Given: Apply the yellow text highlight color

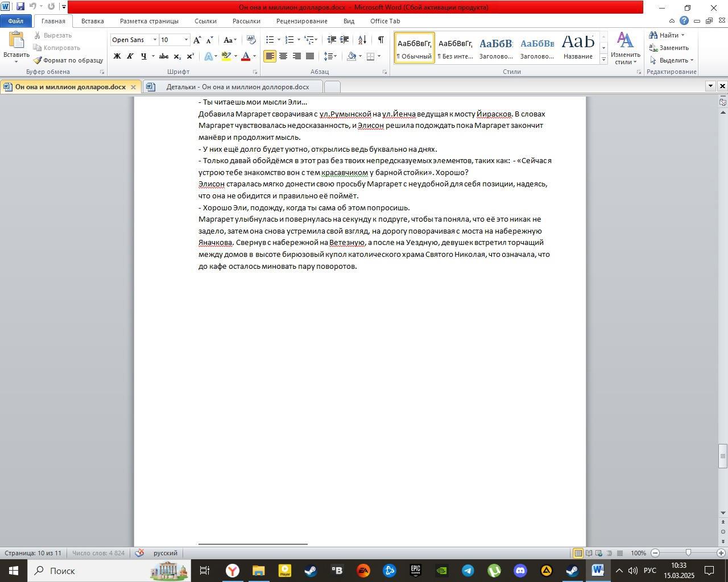Looking at the screenshot, I should click(226, 56).
